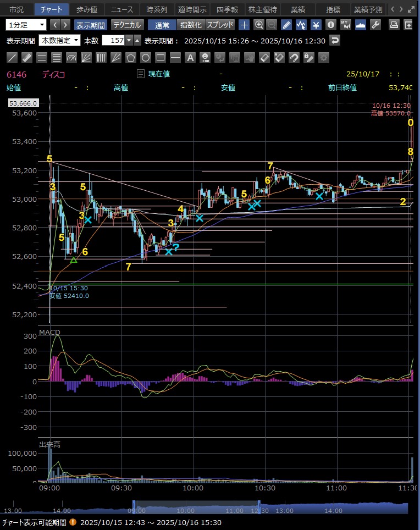Viewport: 420px width, 530px height.
Task: Open the 四季報 tab
Action: point(226,9)
